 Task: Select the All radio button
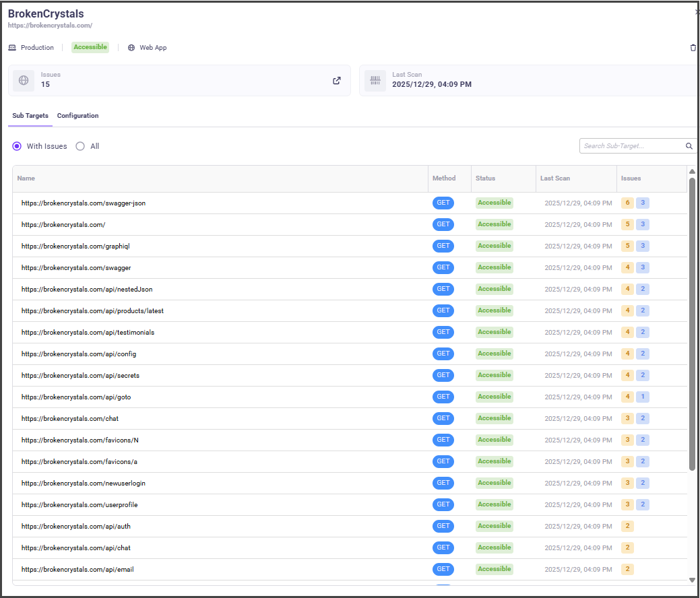tap(80, 146)
